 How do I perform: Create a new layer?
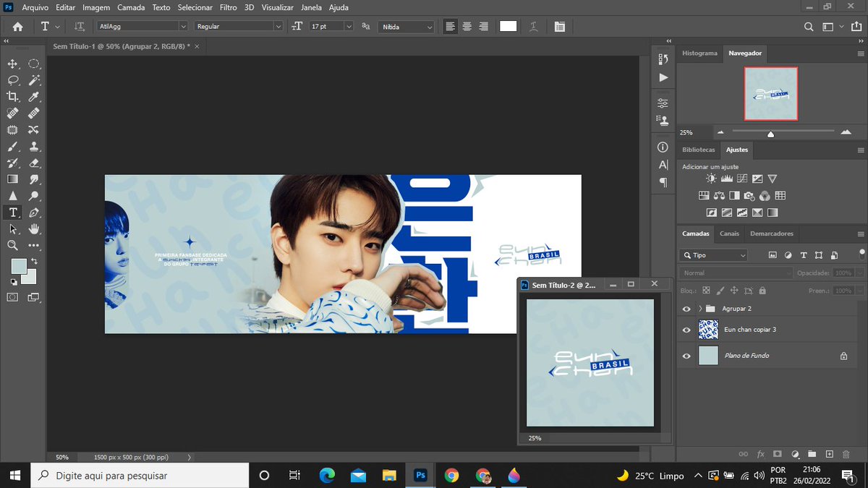coord(829,454)
